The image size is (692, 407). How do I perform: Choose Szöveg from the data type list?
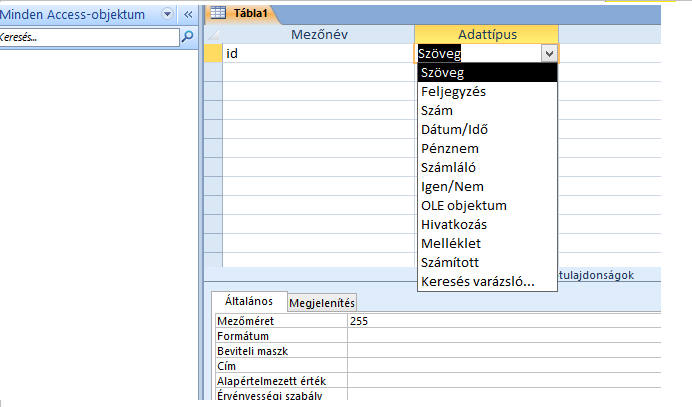(485, 73)
